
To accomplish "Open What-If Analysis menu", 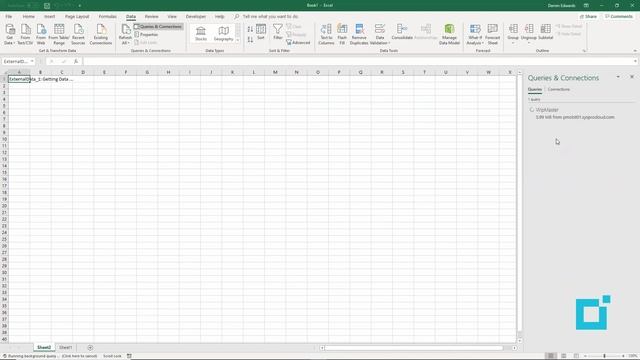I will [x=475, y=34].
